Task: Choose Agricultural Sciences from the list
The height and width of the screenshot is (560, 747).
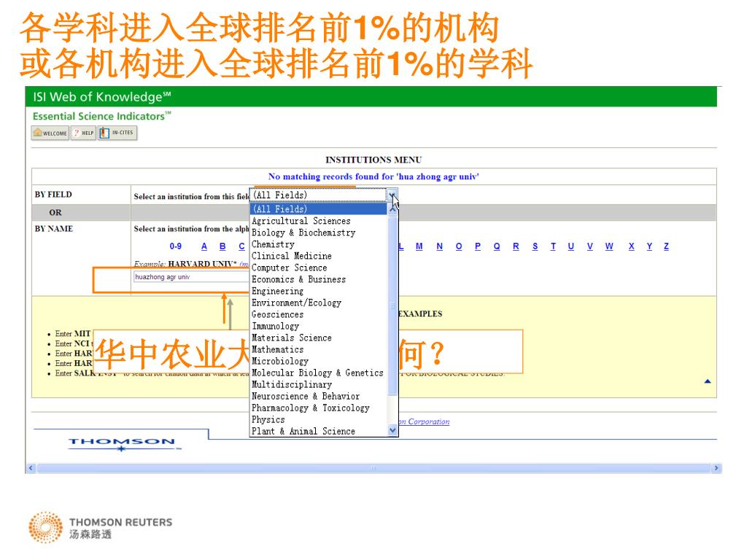Action: coord(301,221)
